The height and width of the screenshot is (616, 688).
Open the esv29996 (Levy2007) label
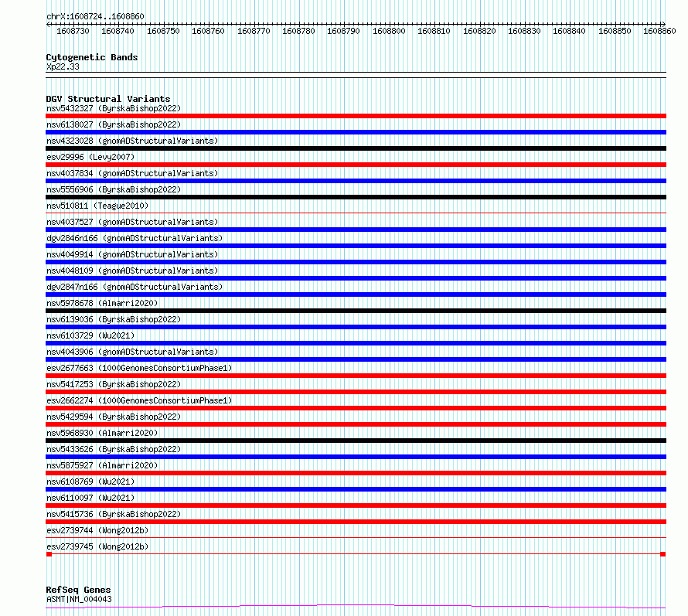pos(90,157)
